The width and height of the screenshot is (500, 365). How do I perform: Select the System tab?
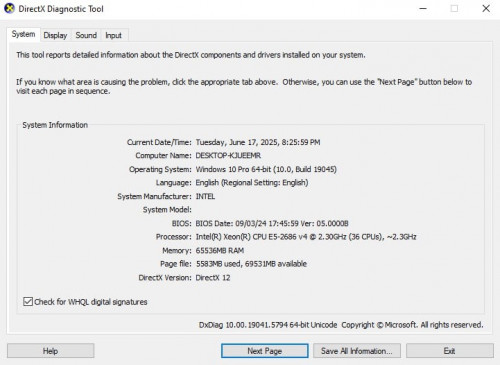23,34
